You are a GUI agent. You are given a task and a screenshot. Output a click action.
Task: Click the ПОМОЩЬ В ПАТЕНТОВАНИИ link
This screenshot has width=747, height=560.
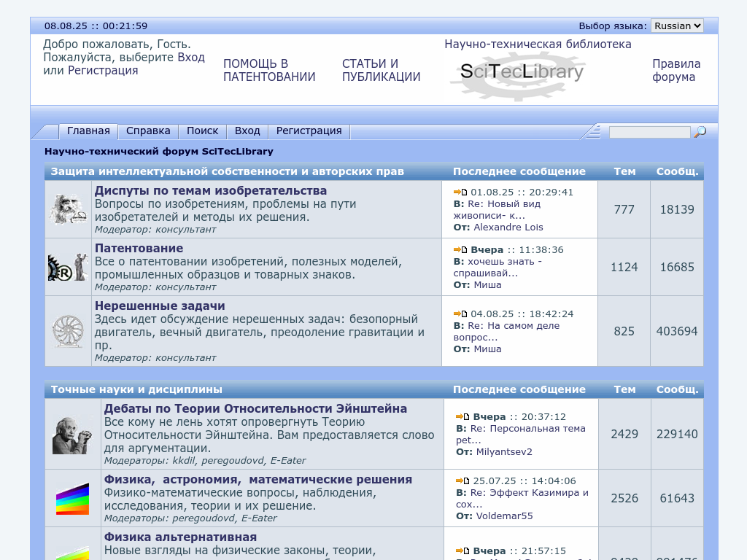click(269, 71)
